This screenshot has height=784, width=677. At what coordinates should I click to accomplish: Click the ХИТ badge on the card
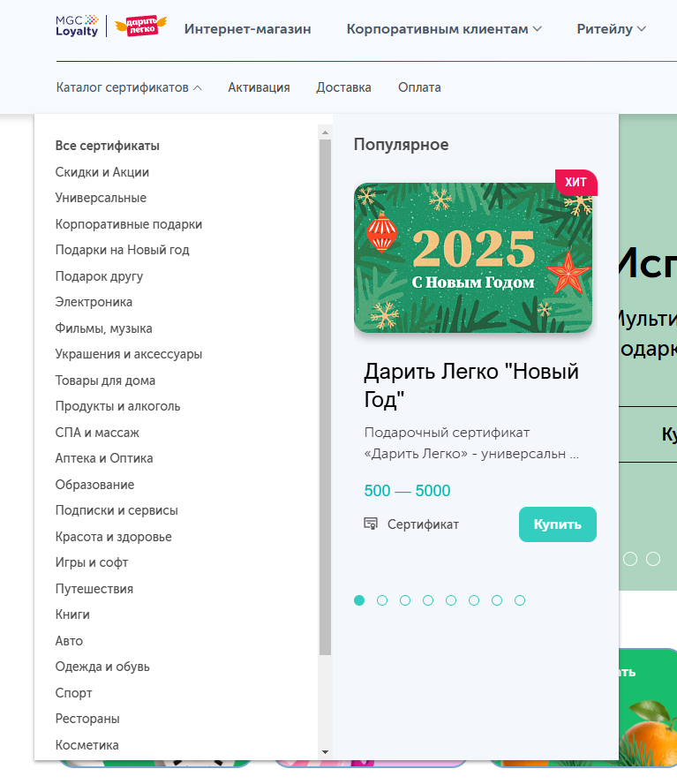coord(576,182)
